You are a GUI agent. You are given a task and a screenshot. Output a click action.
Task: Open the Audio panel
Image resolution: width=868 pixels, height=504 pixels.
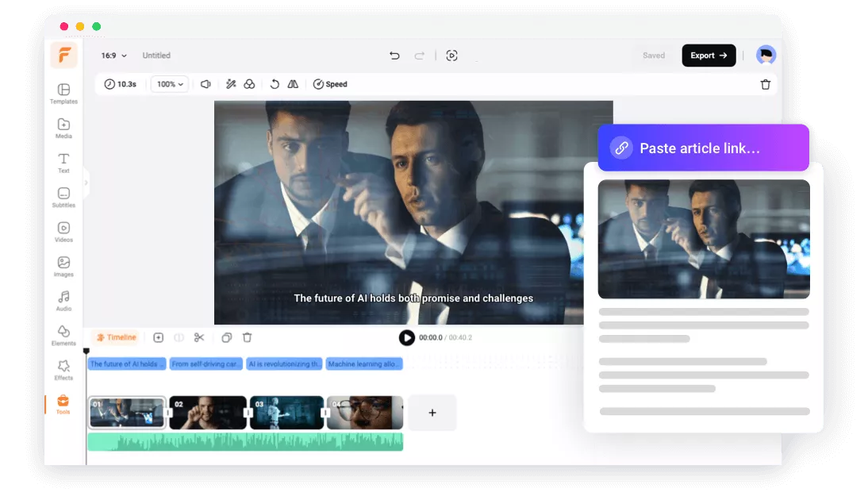tap(63, 301)
